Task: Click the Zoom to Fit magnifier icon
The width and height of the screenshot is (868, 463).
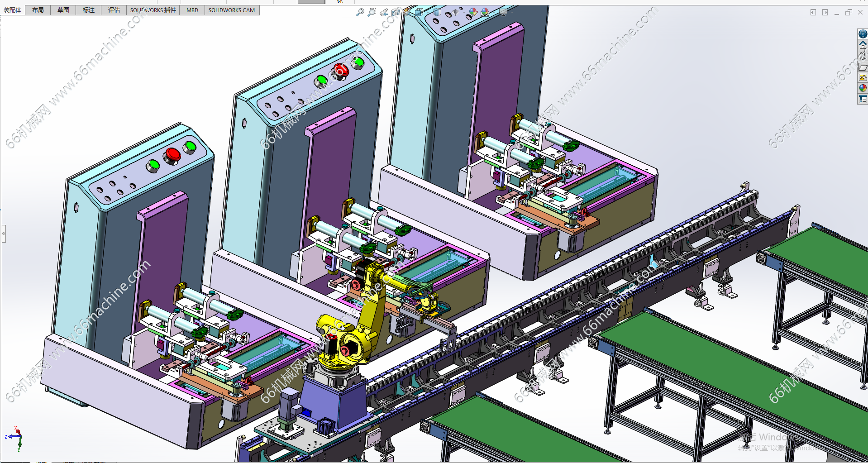Action: click(x=360, y=12)
